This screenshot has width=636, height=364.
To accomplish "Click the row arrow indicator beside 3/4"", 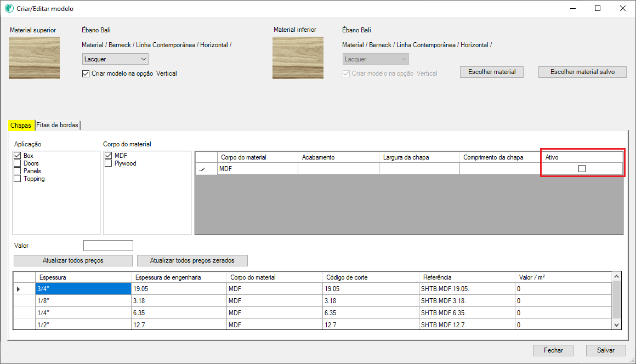I will (19, 289).
